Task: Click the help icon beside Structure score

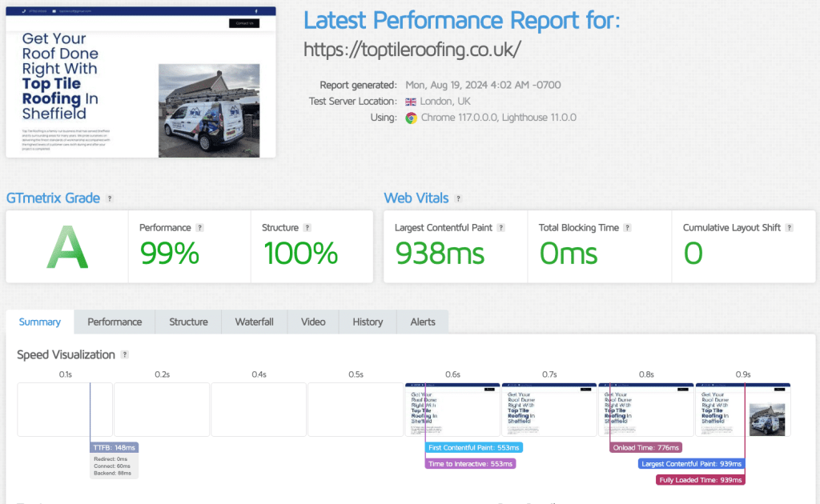Action: point(307,228)
